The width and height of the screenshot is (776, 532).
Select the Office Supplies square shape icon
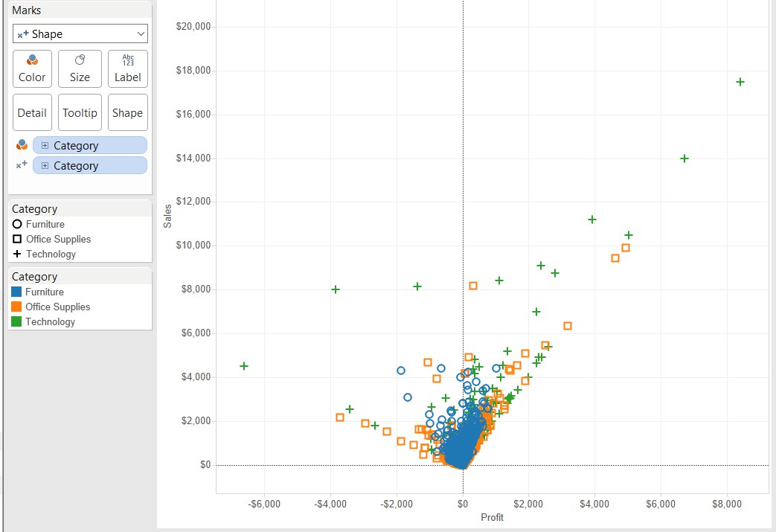click(x=17, y=239)
